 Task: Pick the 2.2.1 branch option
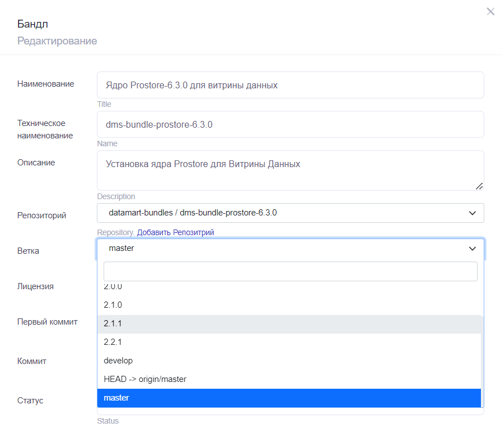pyautogui.click(x=113, y=342)
